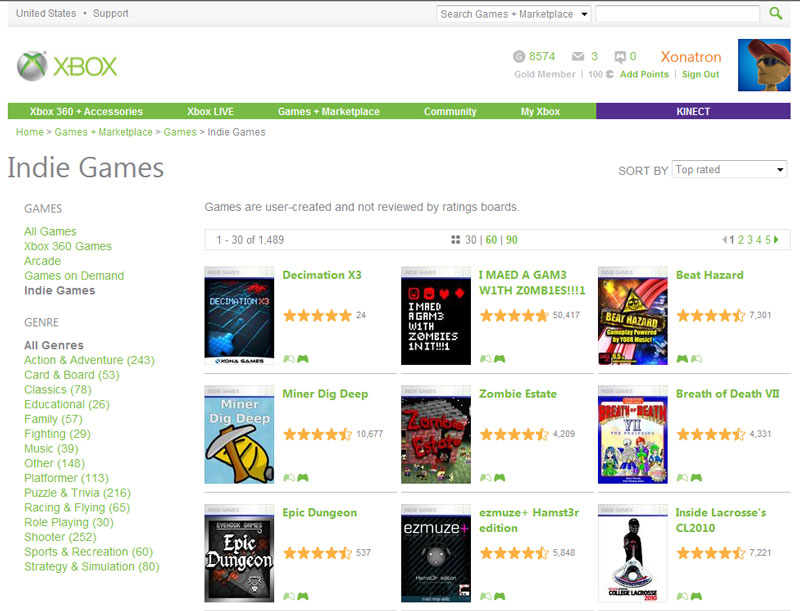This screenshot has width=800, height=611.
Task: Show 60 items per page
Action: point(491,240)
